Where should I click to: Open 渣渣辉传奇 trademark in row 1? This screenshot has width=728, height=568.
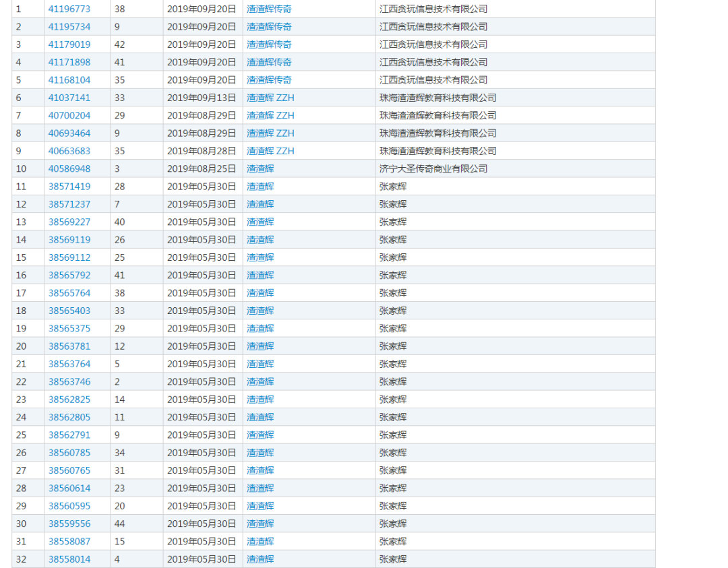[269, 9]
